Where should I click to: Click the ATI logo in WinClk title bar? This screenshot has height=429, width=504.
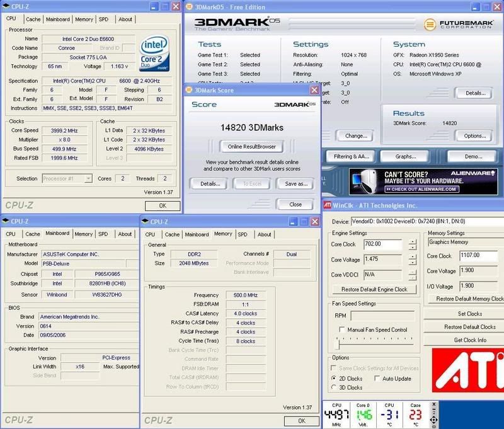(328, 205)
